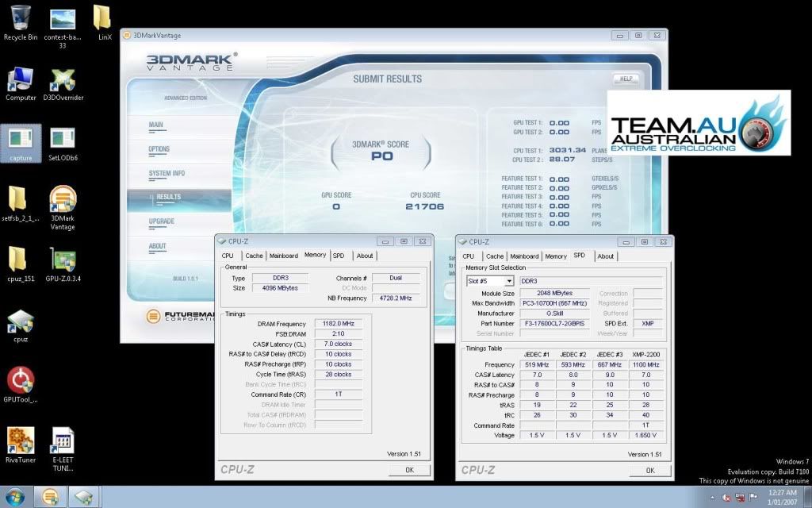This screenshot has height=508, width=812.
Task: Click the Manufacturer value G.Skill
Action: tap(554, 313)
